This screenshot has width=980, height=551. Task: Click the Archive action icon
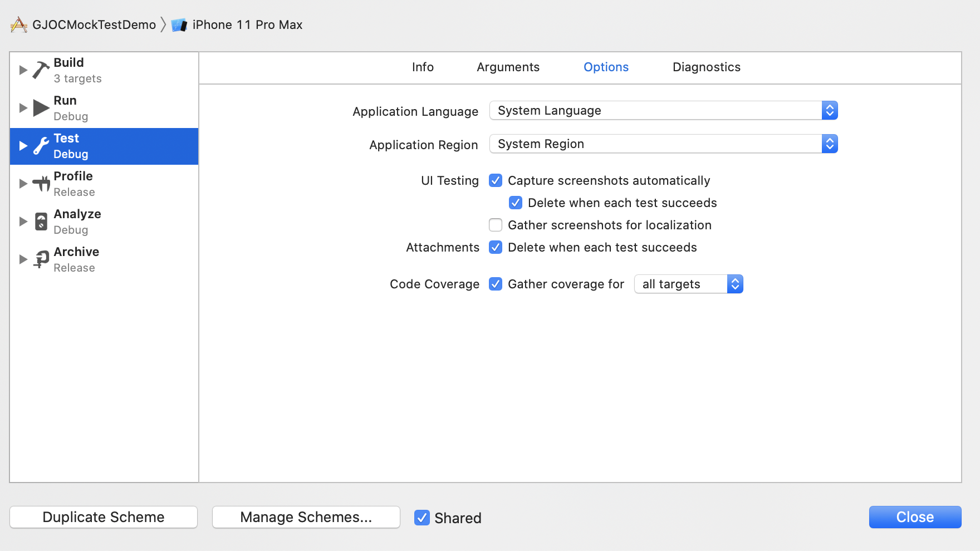[x=41, y=259]
